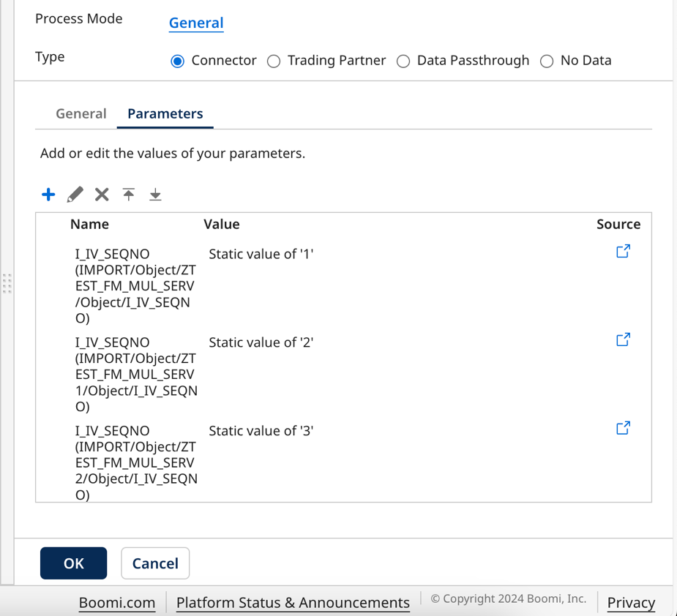
Task: View Platform Status & Announcements
Action: pyautogui.click(x=293, y=603)
